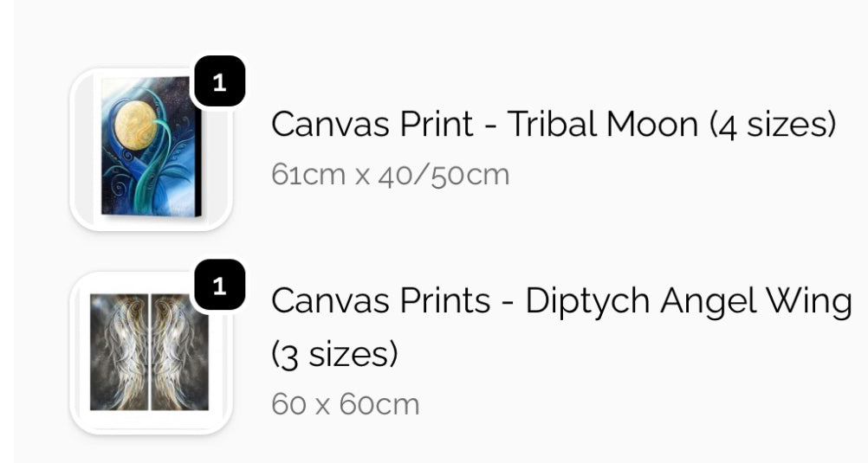Viewport: 868px width, 463px height.
Task: Click the words "Tribal Moon"
Action: (x=601, y=125)
